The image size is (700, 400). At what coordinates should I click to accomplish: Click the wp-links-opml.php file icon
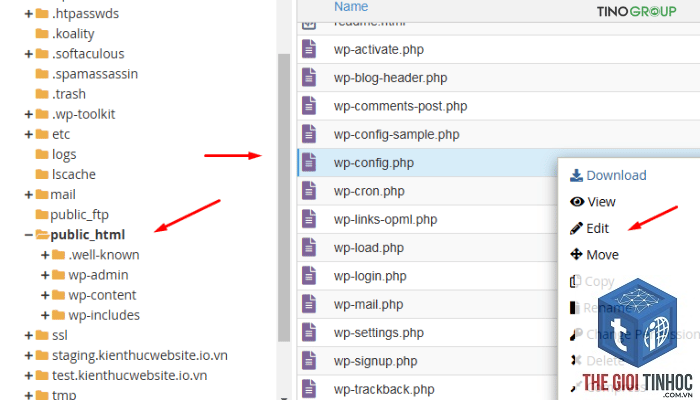point(309,219)
